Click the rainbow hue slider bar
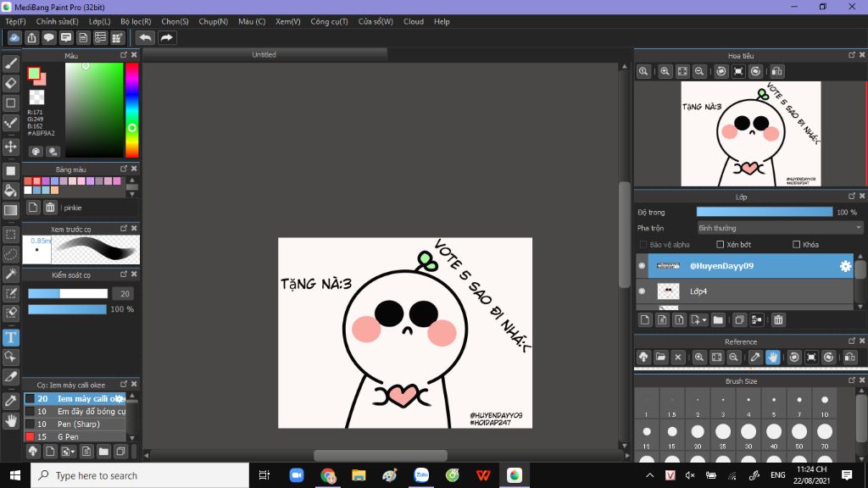Screen dimensions: 868x488 pos(132,110)
